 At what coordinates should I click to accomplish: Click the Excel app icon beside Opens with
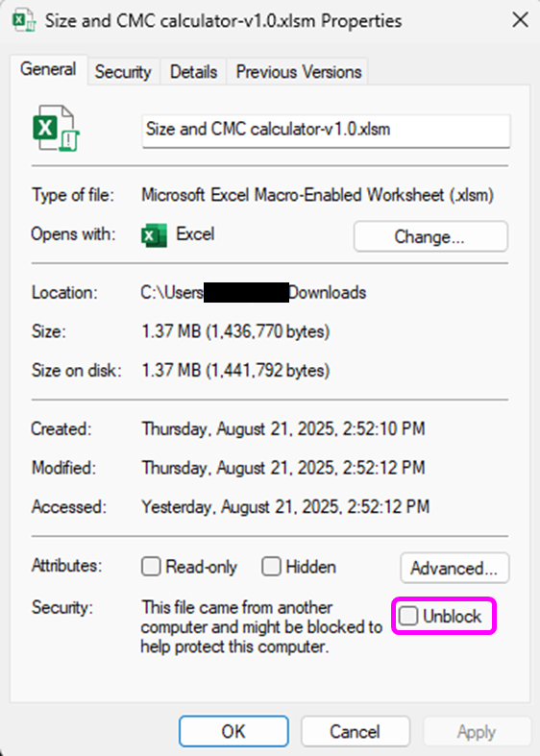[154, 235]
